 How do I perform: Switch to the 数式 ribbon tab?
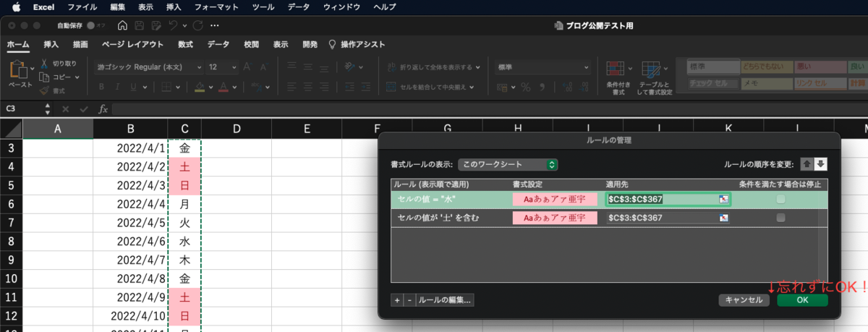tap(185, 44)
